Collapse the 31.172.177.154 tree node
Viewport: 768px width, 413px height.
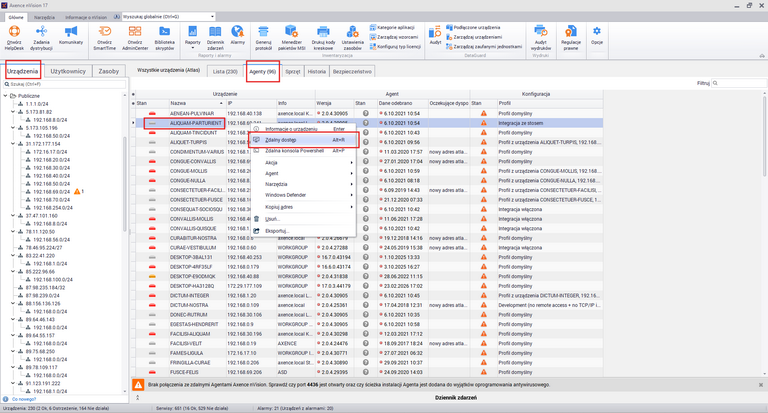(13, 144)
